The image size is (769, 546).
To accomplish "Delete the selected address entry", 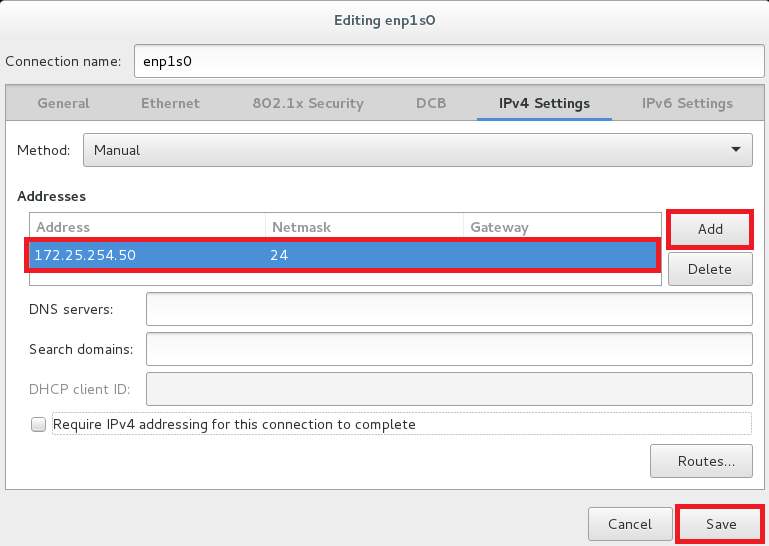I will (x=710, y=269).
